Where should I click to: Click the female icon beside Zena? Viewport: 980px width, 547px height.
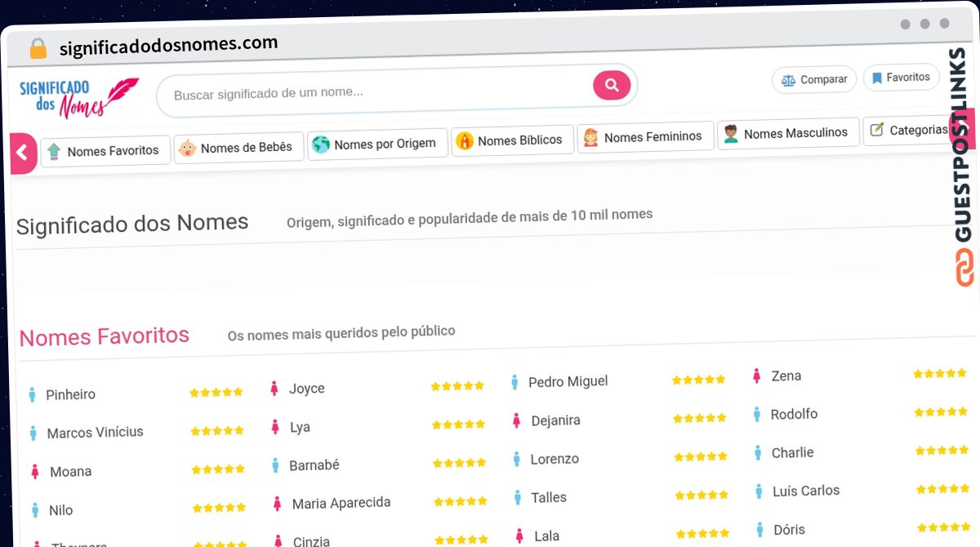coord(756,376)
